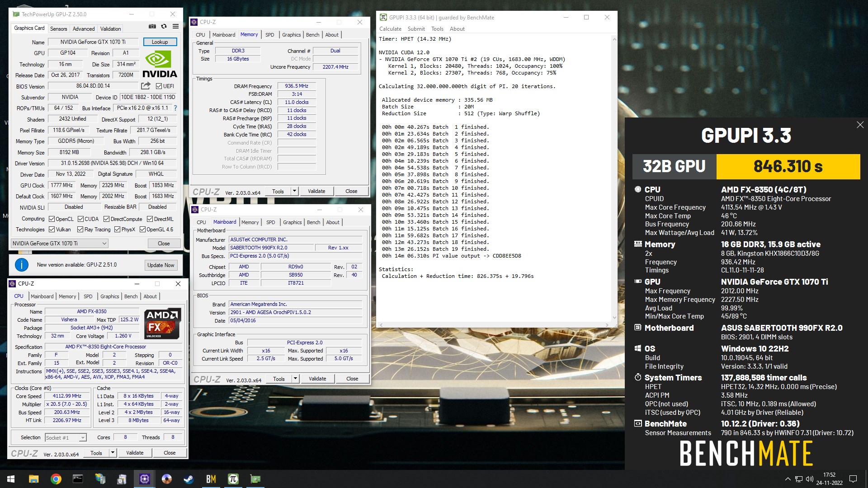Image resolution: width=868 pixels, height=488 pixels.
Task: Click the Lookup button in GPU-Z
Action: click(x=160, y=42)
